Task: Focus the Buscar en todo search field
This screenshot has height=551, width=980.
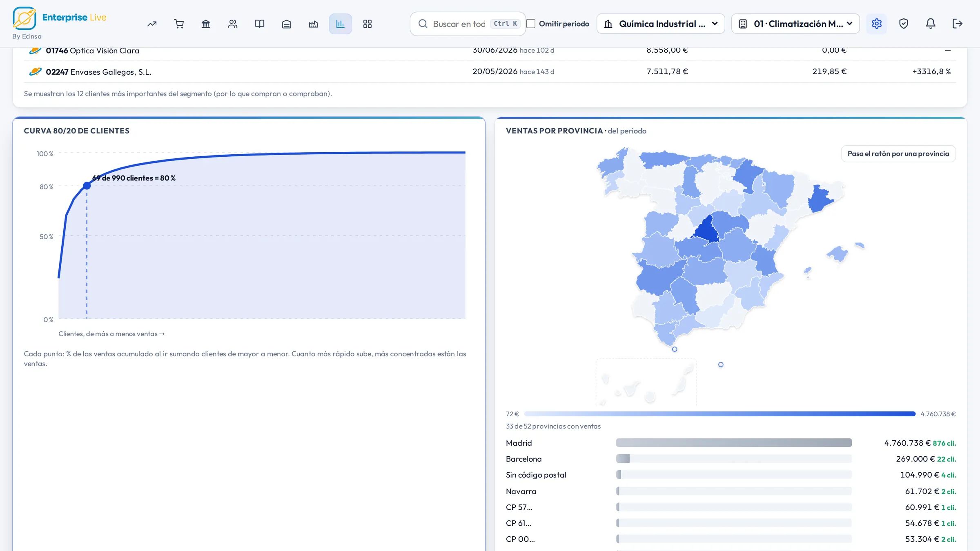Action: (x=468, y=24)
